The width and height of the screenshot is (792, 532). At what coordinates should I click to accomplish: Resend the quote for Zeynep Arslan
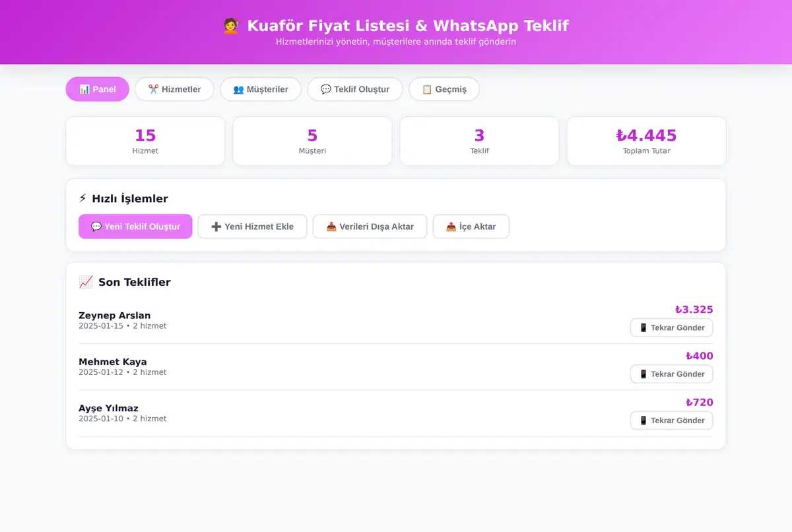point(672,327)
